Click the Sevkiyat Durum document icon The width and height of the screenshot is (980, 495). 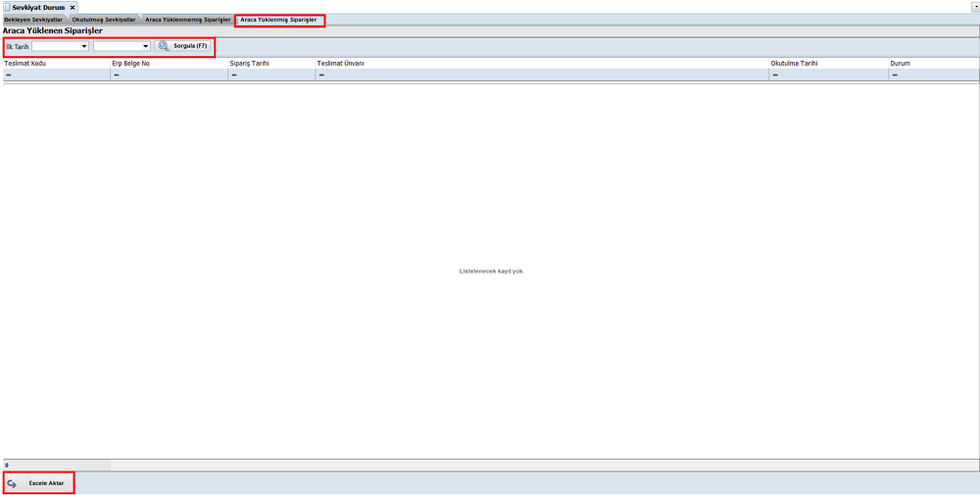coord(7,7)
